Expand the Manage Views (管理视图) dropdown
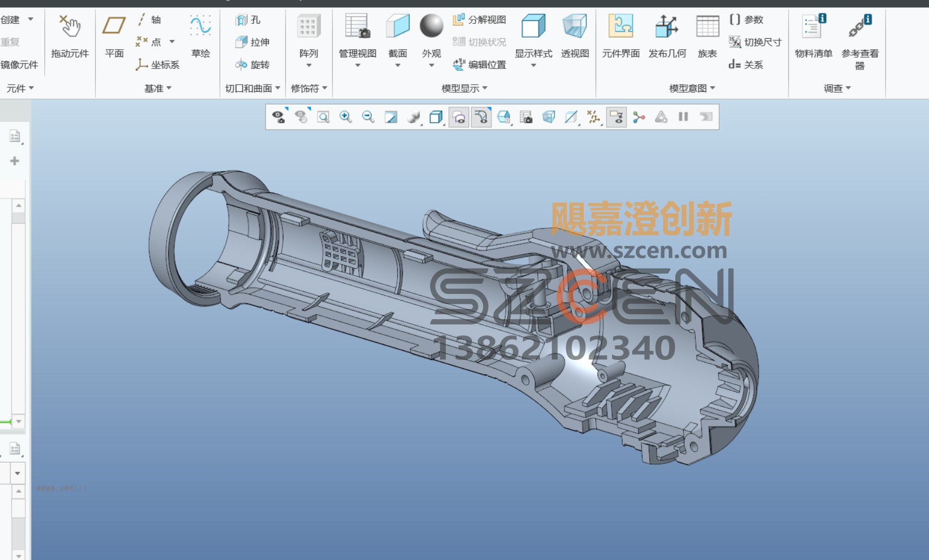This screenshot has height=560, width=929. coord(358,65)
